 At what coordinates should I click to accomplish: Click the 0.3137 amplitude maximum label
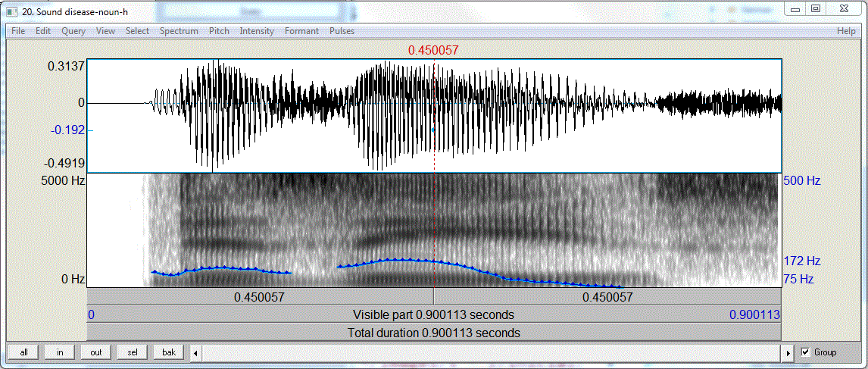(66, 67)
